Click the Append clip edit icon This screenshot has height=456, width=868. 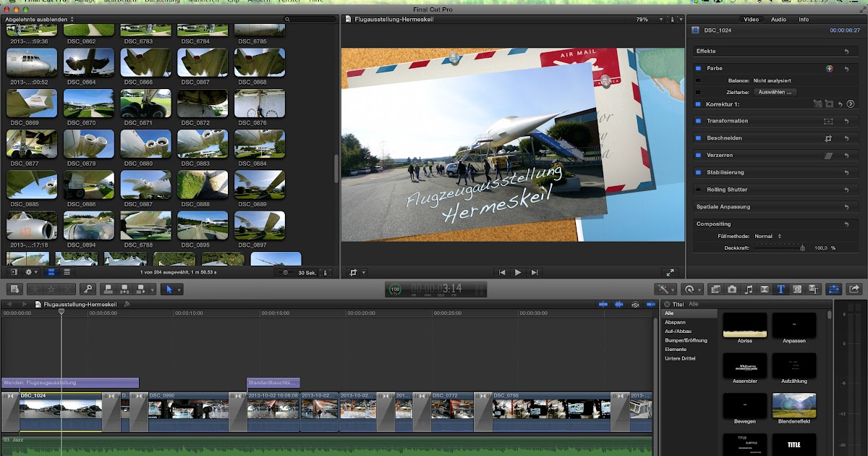tap(142, 289)
